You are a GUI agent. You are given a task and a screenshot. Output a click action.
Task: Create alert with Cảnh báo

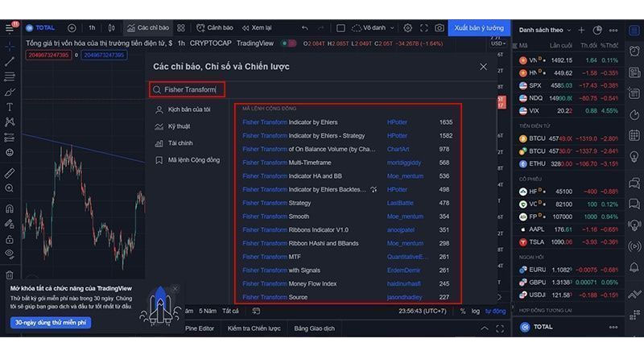(215, 28)
